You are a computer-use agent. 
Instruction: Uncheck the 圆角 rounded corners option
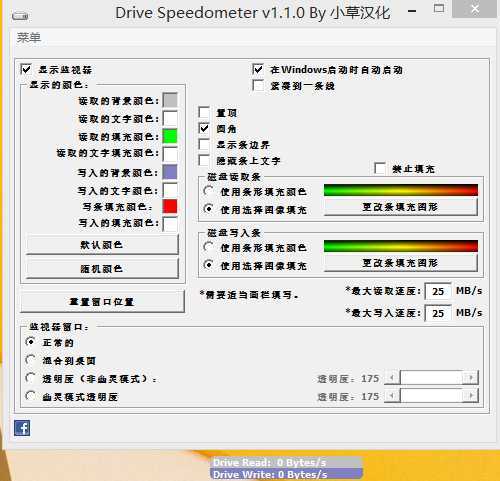204,128
